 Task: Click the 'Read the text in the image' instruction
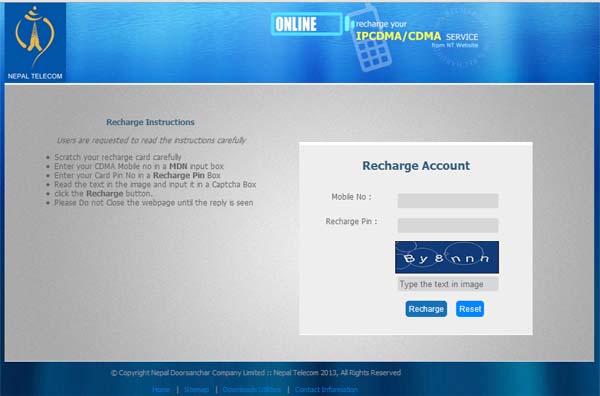click(155, 184)
